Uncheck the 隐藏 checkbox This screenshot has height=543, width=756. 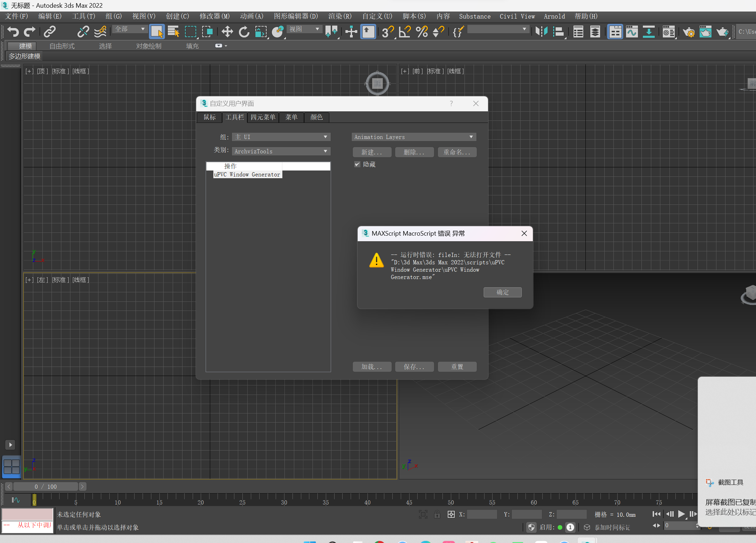click(x=357, y=164)
